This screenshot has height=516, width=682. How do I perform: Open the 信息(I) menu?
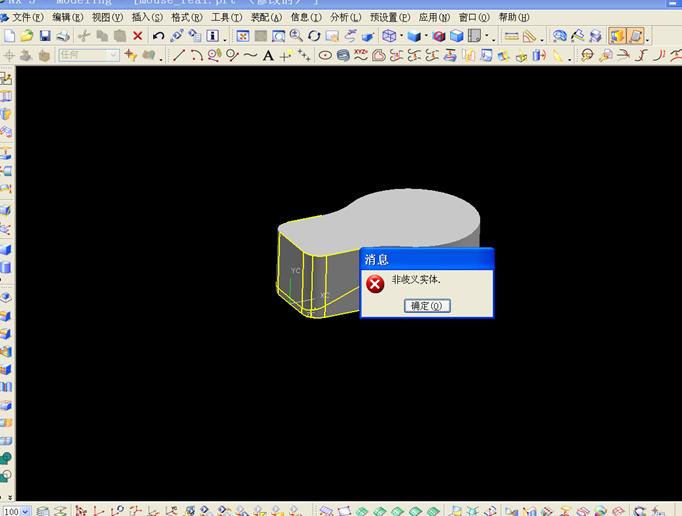306,17
